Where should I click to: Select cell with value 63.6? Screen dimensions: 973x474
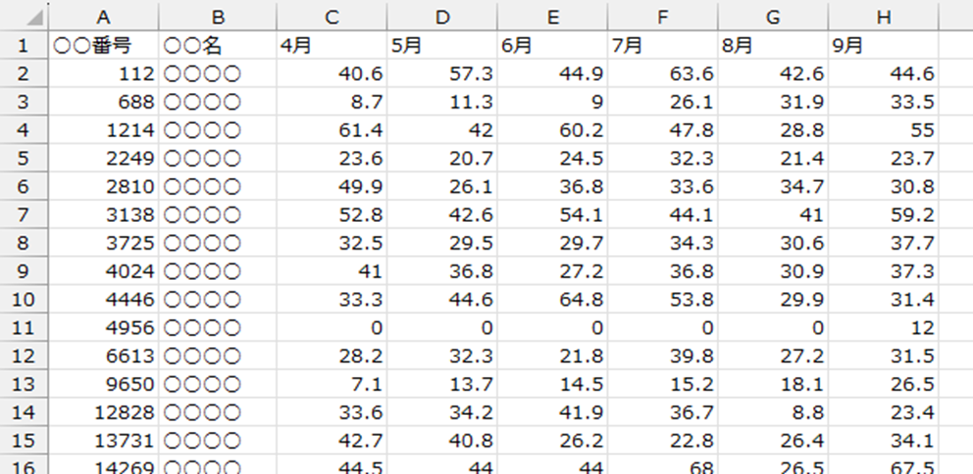click(x=663, y=74)
